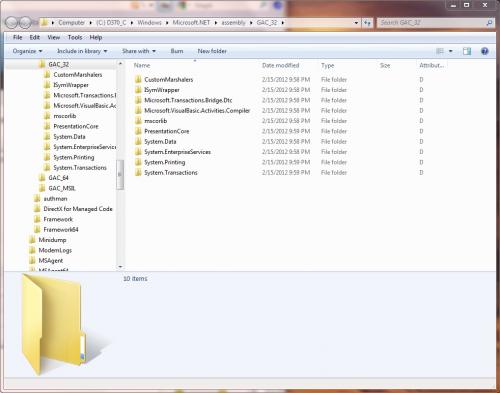Select PresentationCore folder icon in file list

click(138, 131)
